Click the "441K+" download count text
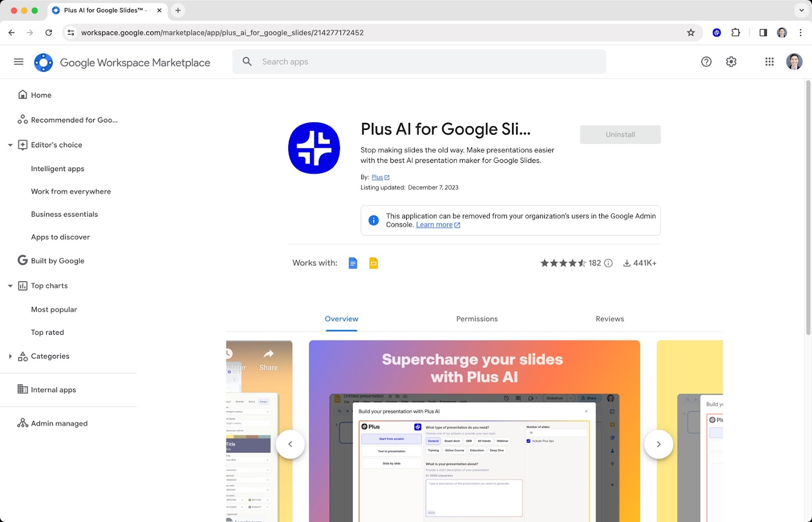The height and width of the screenshot is (522, 812). click(x=645, y=263)
